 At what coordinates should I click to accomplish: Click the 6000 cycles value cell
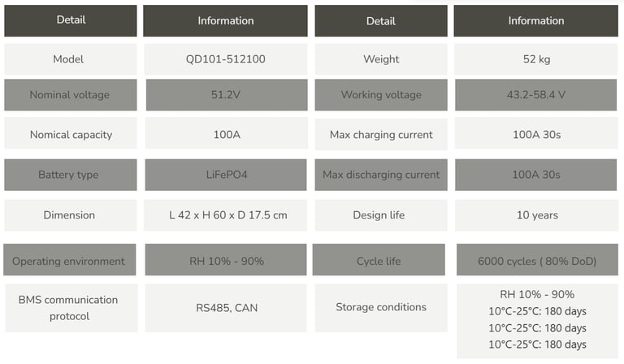tap(537, 260)
